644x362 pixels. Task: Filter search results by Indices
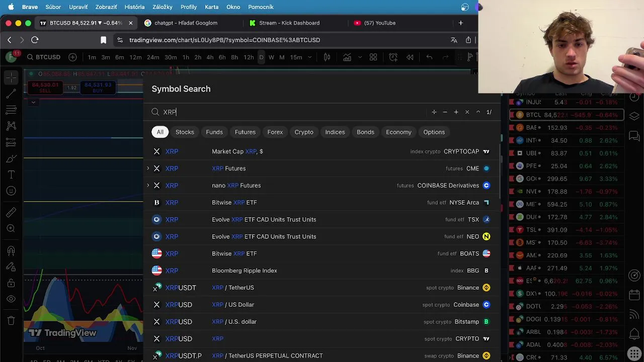(x=335, y=132)
